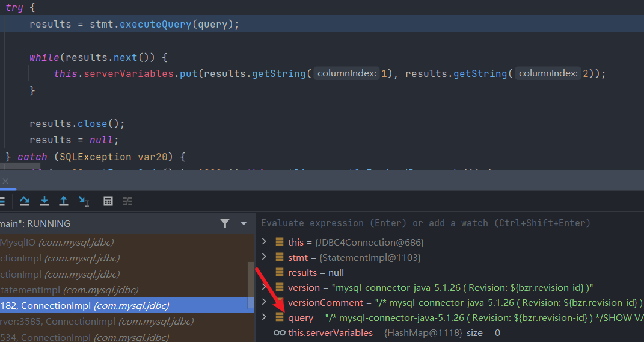Click the Step Into download-arrow icon
Viewport: 644px width, 342px height.
pos(44,201)
